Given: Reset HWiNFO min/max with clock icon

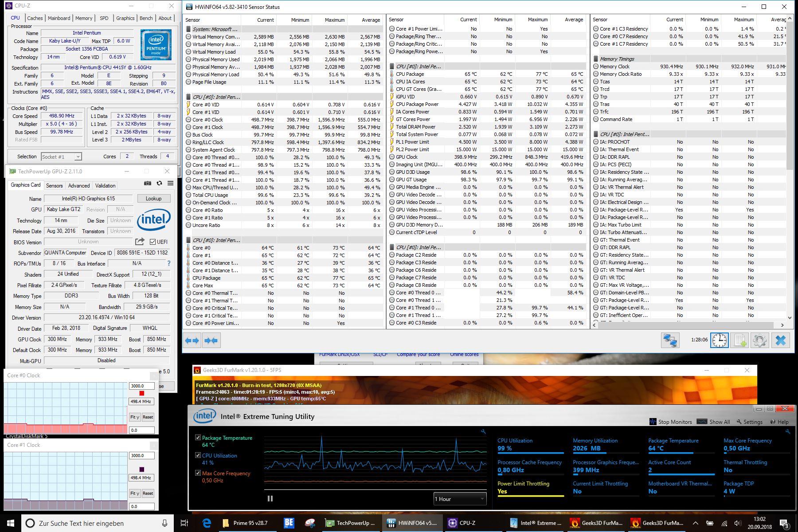Looking at the screenshot, I should 719,340.
